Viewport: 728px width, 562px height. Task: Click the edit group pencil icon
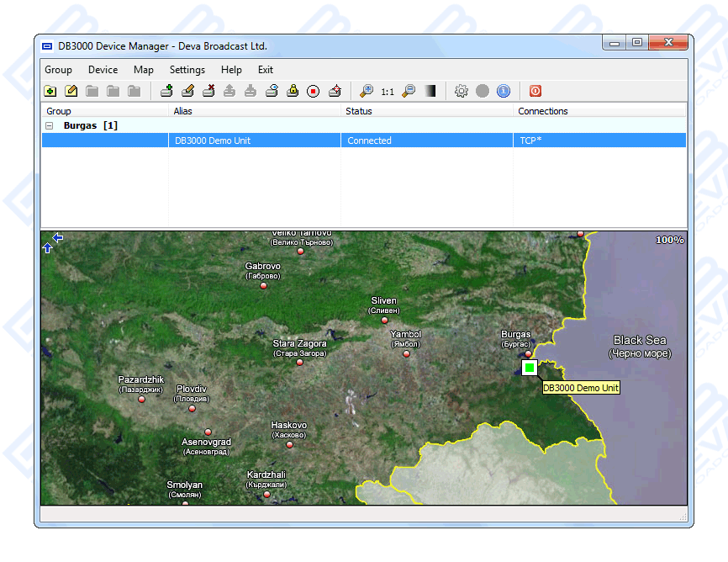coord(71,91)
